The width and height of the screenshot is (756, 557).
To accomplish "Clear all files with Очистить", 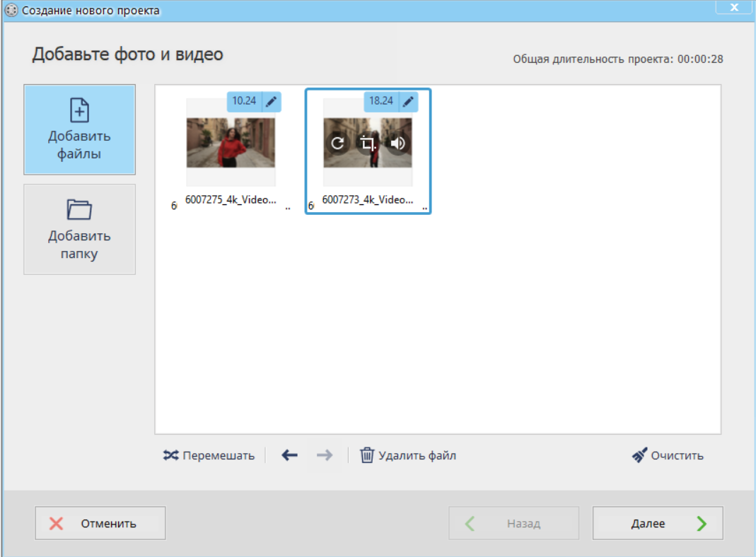I will coord(668,455).
